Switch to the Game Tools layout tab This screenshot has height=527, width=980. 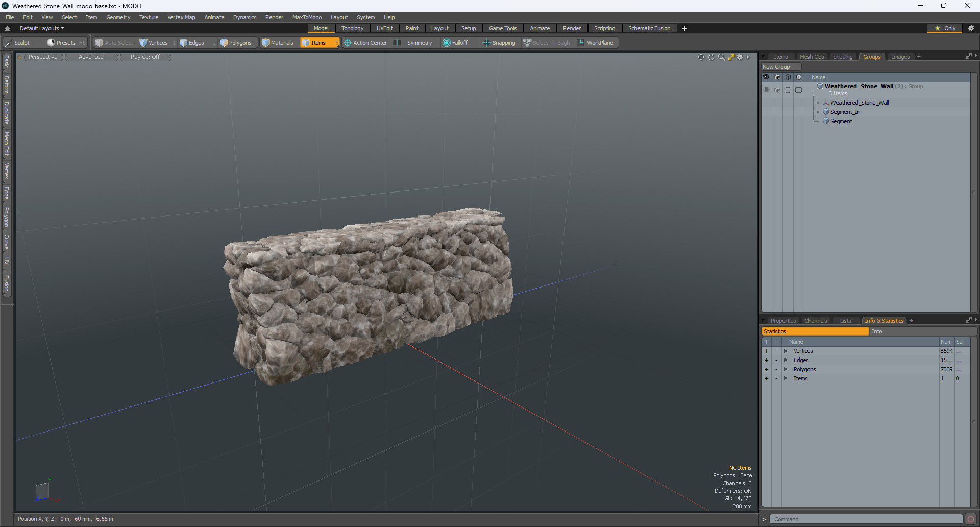click(503, 28)
